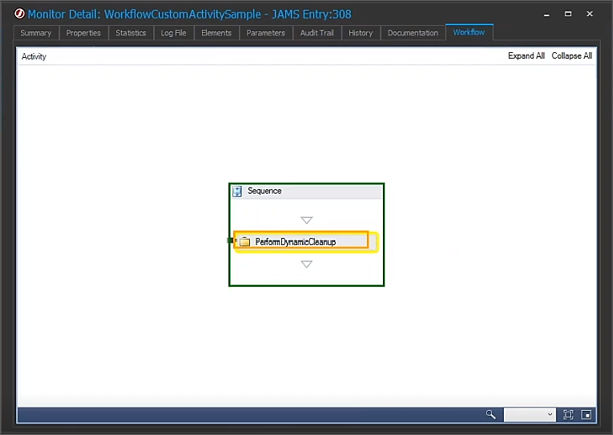The height and width of the screenshot is (435, 613).
Task: Select the Sequence activity header
Action: coord(306,191)
